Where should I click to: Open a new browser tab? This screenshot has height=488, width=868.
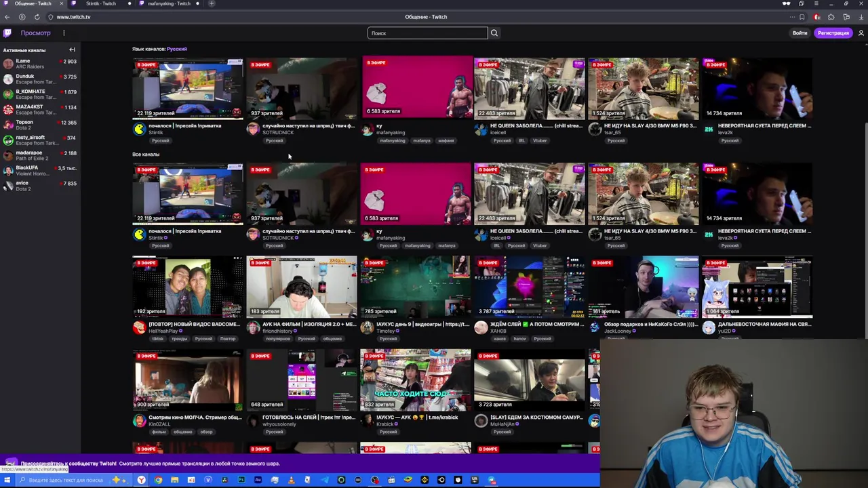pos(212,3)
